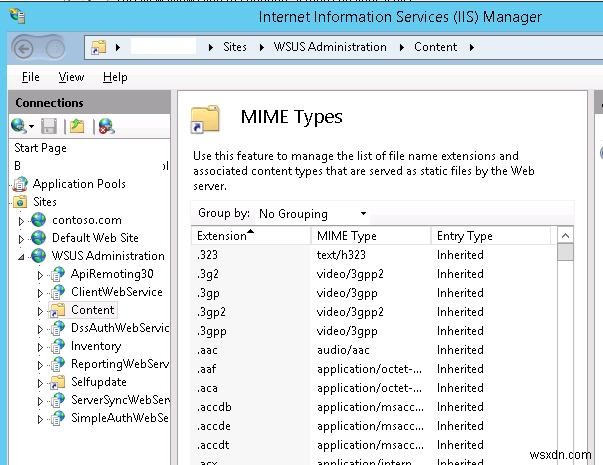Open the breadcrumb arrow after Content
Viewport: 603px width, 465px height.
pyautogui.click(x=472, y=47)
